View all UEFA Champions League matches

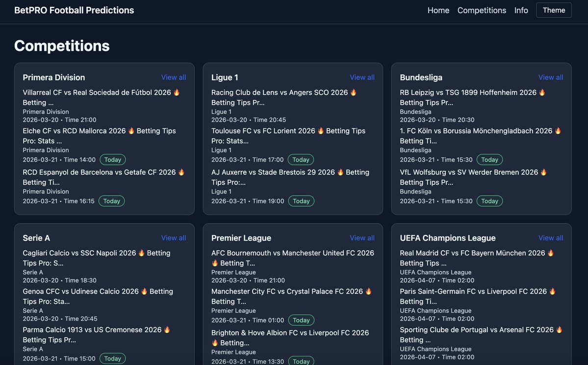(551, 238)
